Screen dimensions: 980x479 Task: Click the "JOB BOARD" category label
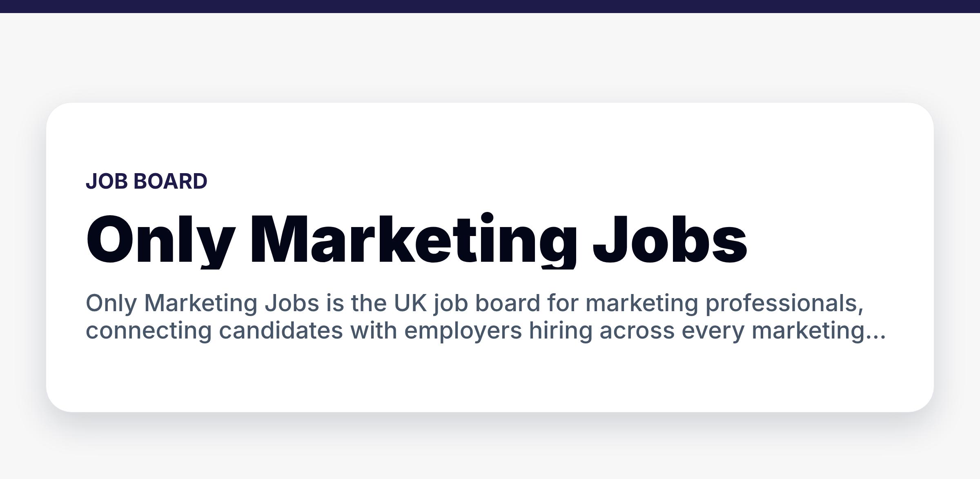coord(147,181)
